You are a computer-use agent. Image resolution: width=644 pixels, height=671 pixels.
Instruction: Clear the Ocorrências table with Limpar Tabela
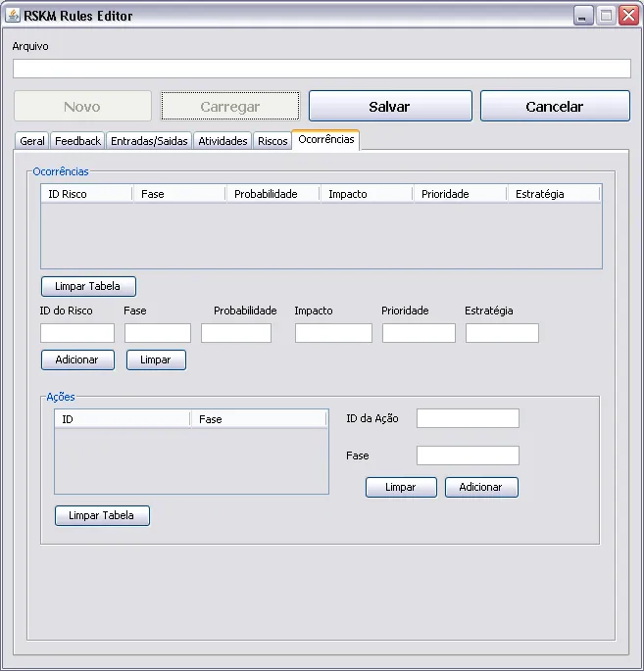[88, 286]
